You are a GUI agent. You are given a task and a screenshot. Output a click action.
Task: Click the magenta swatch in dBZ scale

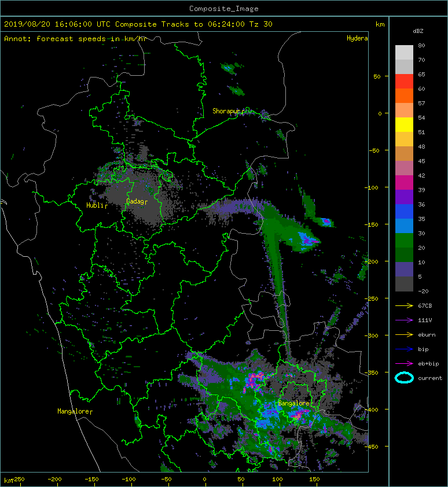[x=404, y=182]
